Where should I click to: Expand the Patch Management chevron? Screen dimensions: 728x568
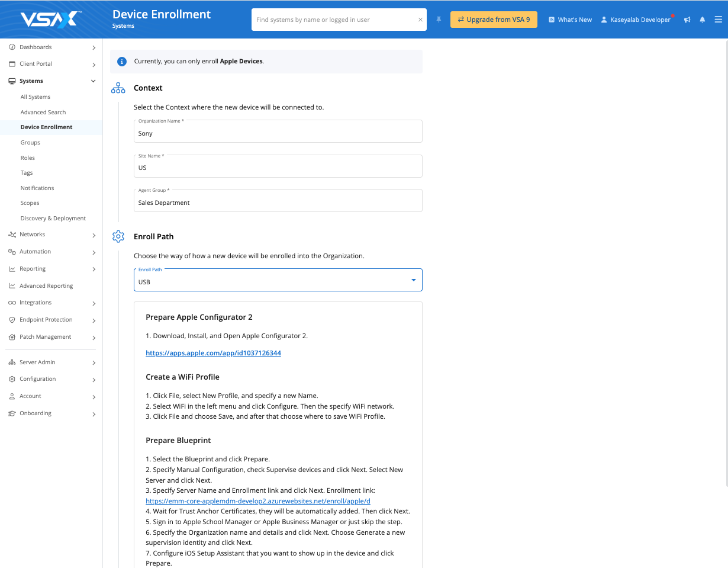(x=94, y=338)
